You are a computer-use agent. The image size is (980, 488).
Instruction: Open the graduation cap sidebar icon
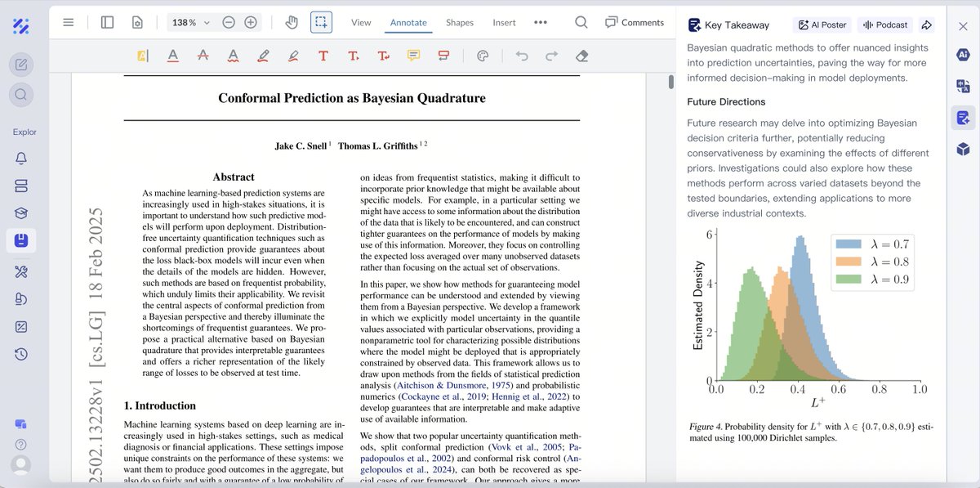21,213
